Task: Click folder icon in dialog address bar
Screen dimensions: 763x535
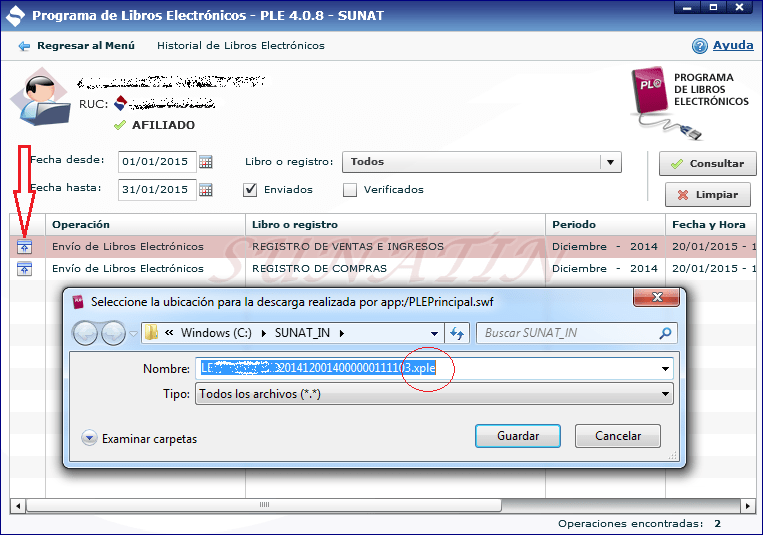Action: [x=152, y=332]
